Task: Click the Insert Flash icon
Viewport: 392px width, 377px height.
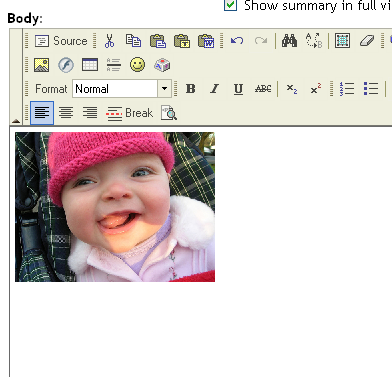Action: coord(66,65)
